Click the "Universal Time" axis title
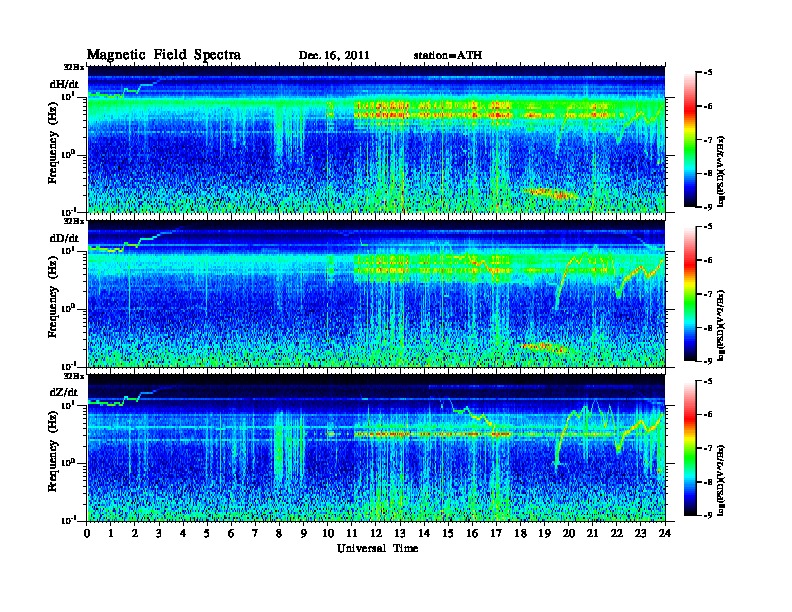 pos(377,548)
